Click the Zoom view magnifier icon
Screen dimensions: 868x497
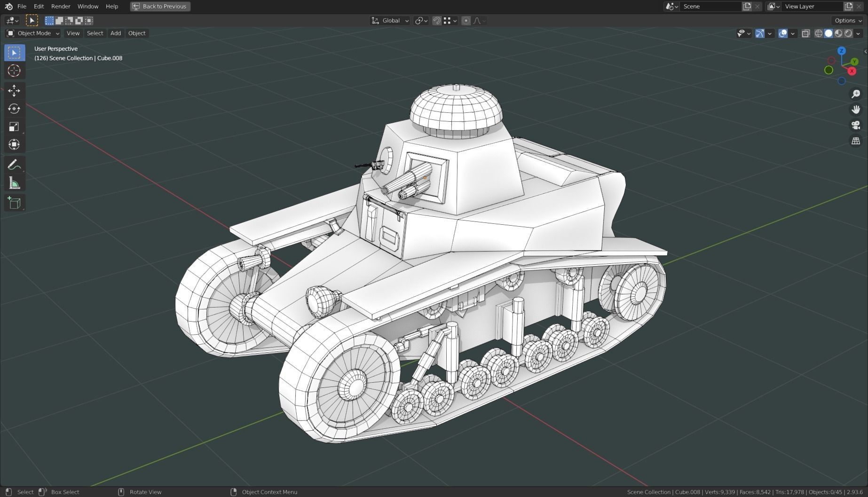pyautogui.click(x=856, y=94)
